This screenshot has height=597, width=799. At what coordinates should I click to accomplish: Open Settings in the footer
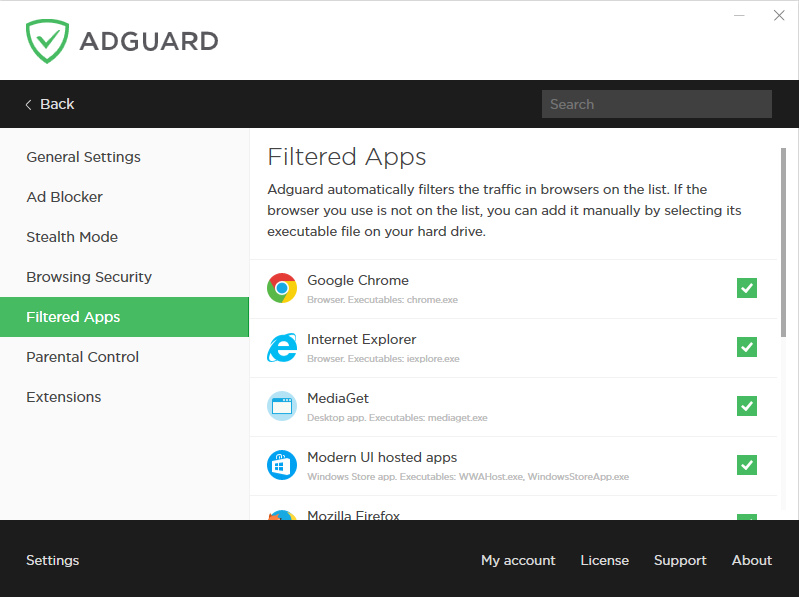52,560
